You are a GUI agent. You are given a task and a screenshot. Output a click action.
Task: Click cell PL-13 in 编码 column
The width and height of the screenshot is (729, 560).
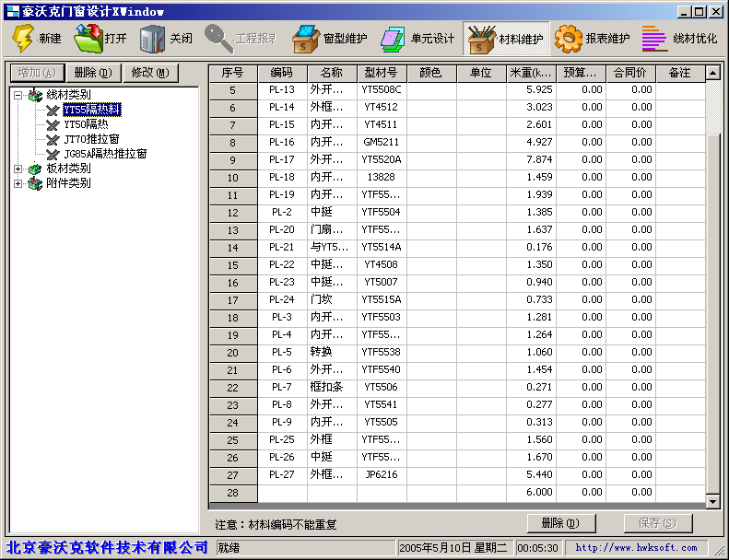[282, 89]
